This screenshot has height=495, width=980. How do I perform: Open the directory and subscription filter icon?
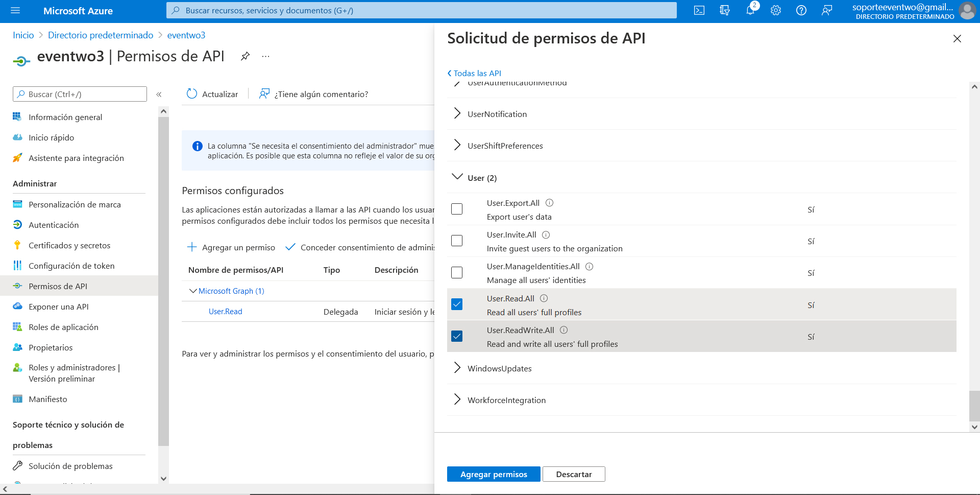pyautogui.click(x=725, y=11)
